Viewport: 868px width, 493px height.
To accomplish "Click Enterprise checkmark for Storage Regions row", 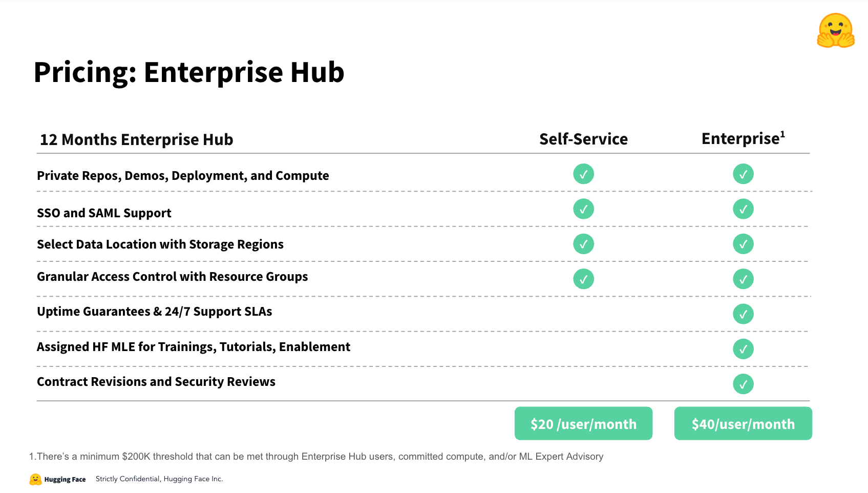I will [743, 244].
